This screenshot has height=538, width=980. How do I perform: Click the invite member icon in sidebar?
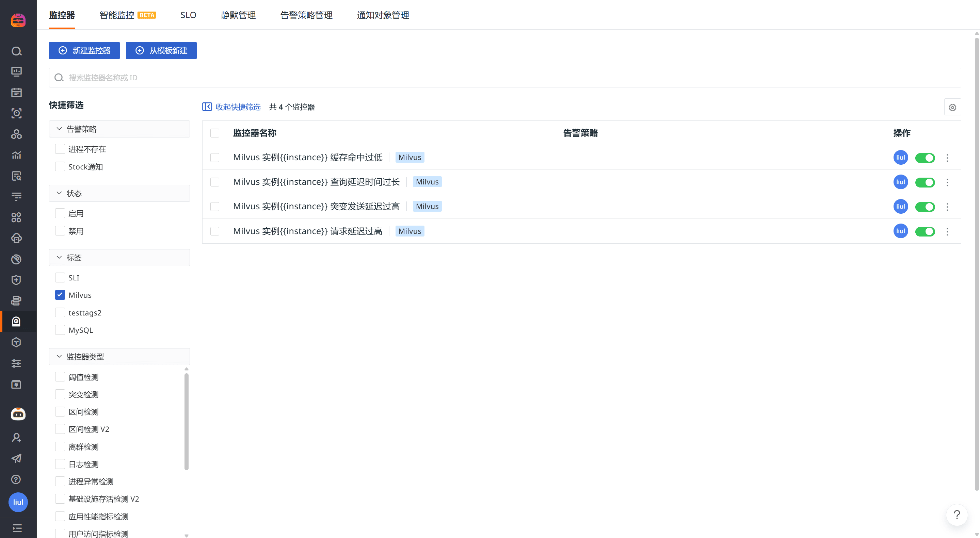point(16,438)
